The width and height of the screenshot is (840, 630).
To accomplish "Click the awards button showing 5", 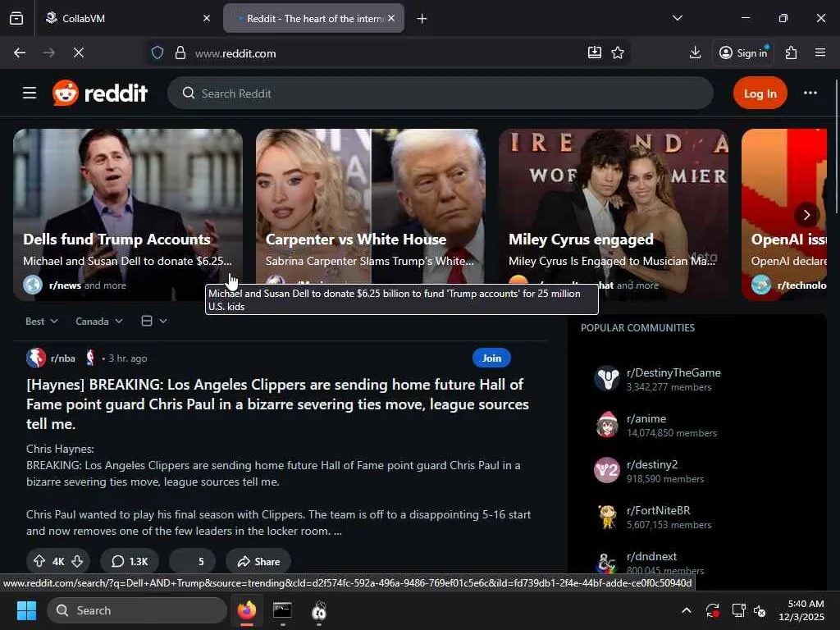I will [x=192, y=561].
